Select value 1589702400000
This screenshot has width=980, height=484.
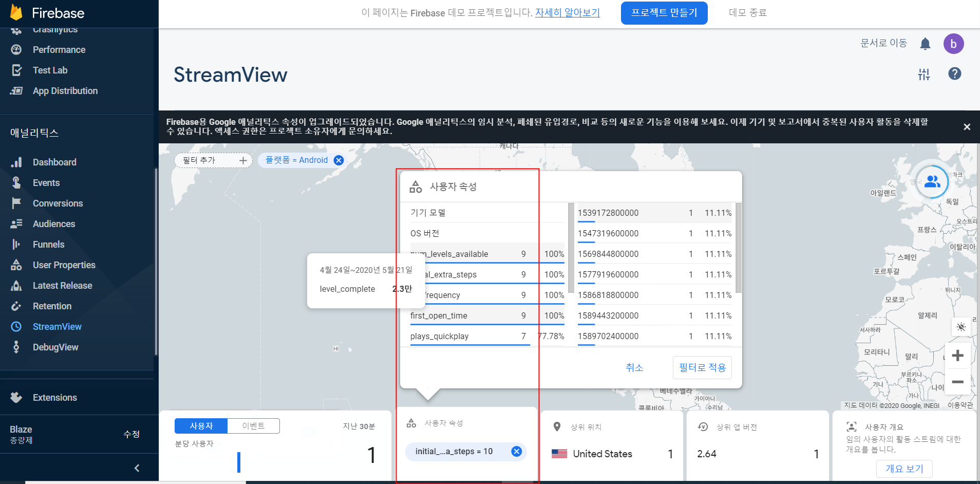click(x=655, y=336)
